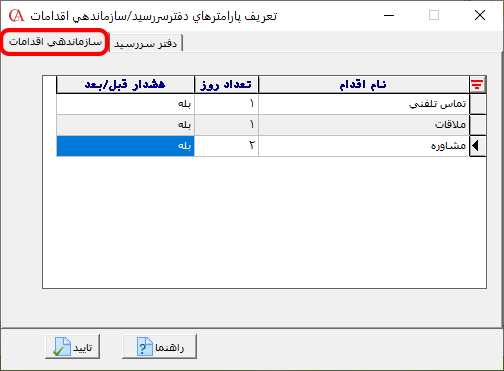Click the day count cell for ملاقات
Screen dimensions: 504x371
(226, 125)
